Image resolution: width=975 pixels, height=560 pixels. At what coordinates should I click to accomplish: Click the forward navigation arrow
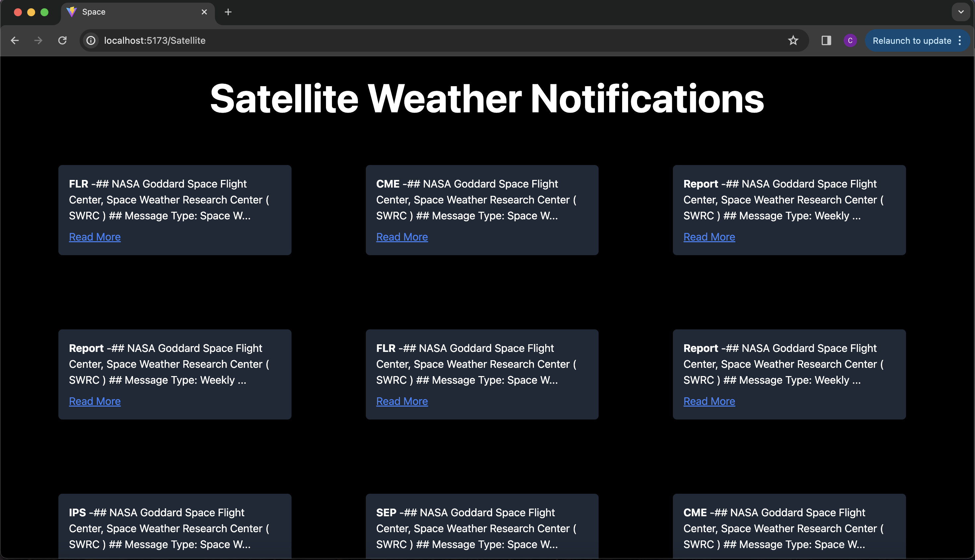pyautogui.click(x=38, y=40)
